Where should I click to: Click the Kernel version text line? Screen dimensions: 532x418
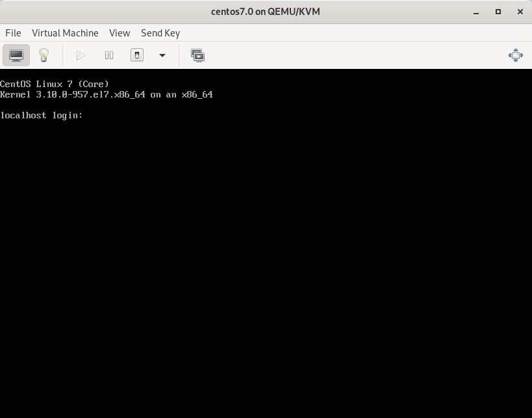coord(107,94)
